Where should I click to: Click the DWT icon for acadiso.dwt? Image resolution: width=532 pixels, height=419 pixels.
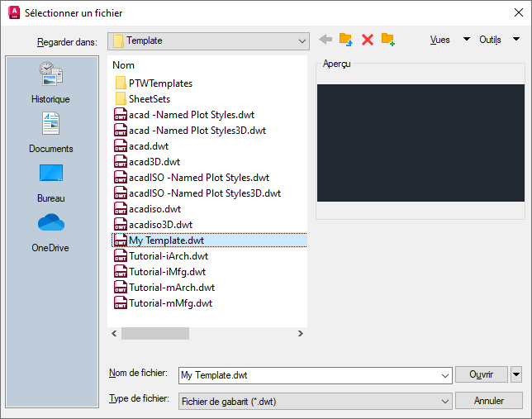pyautogui.click(x=121, y=209)
